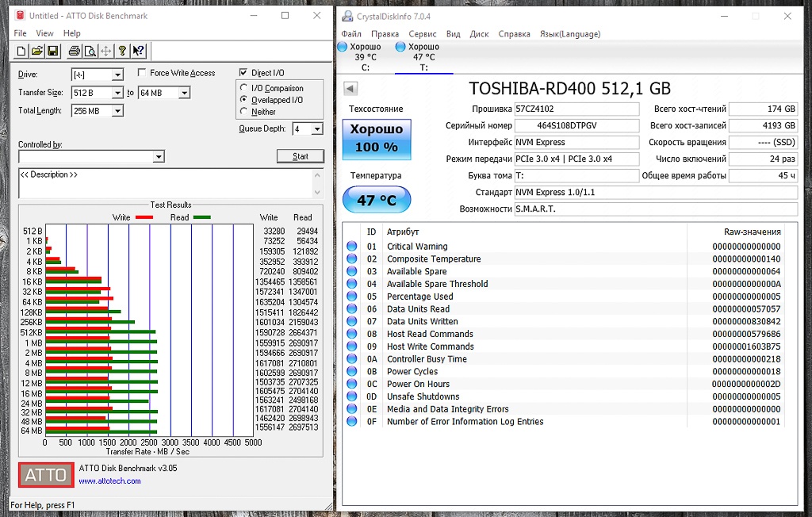Screen dimensions: 812x517
Task: Click the status circle for Unsafe Shutdowns
Action: [351, 396]
